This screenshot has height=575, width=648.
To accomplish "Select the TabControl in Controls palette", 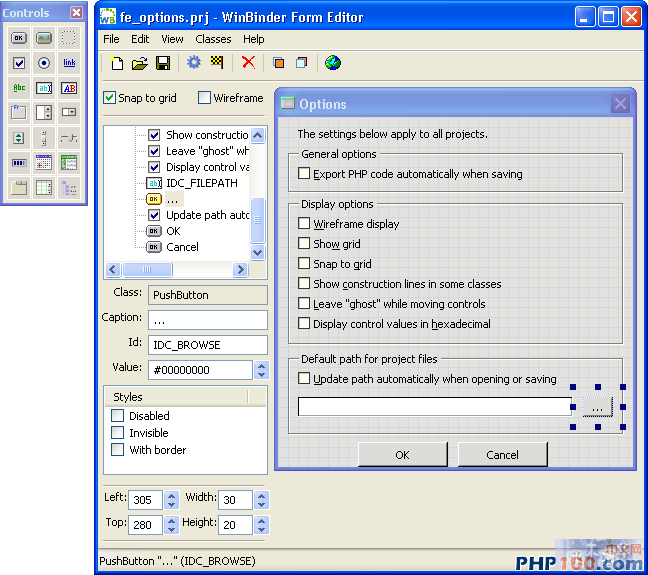I will coord(19,188).
